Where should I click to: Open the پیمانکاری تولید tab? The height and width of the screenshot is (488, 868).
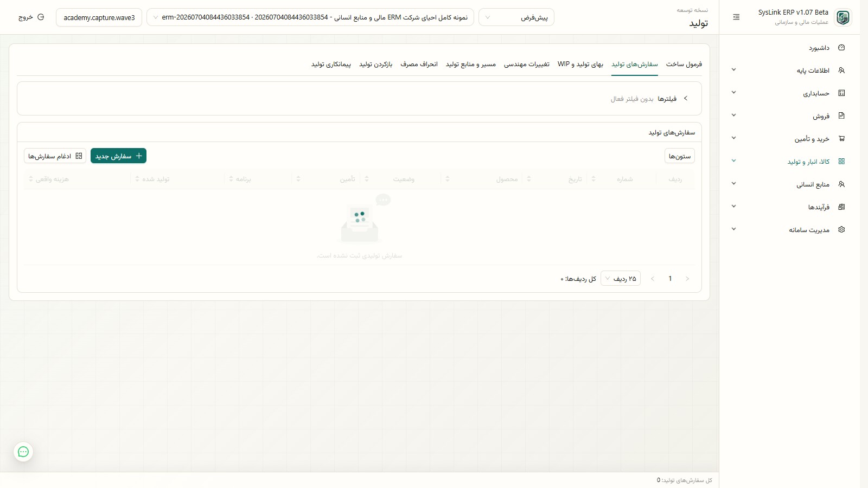coord(331,64)
